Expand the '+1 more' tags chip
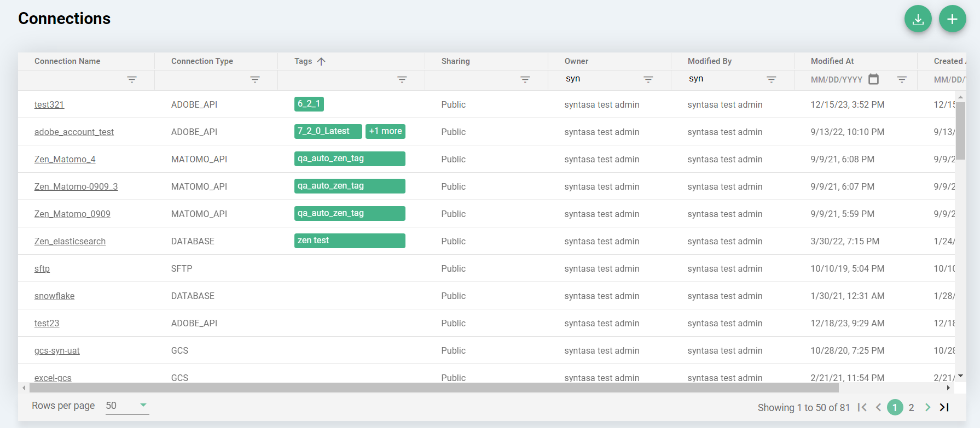 tap(385, 131)
